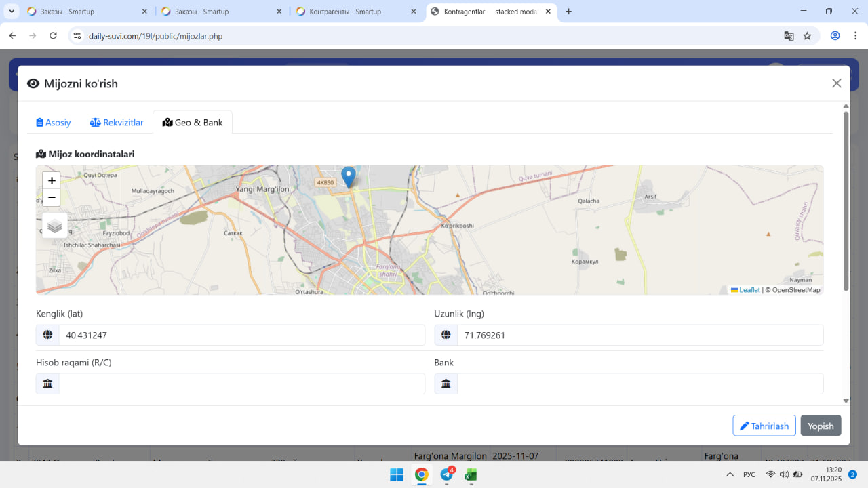Switch to the Rekvizitlar tab
The image size is (868, 488).
117,123
